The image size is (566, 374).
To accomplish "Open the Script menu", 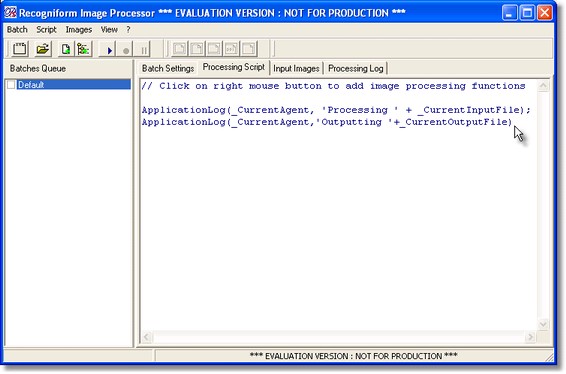I will pos(46,30).
